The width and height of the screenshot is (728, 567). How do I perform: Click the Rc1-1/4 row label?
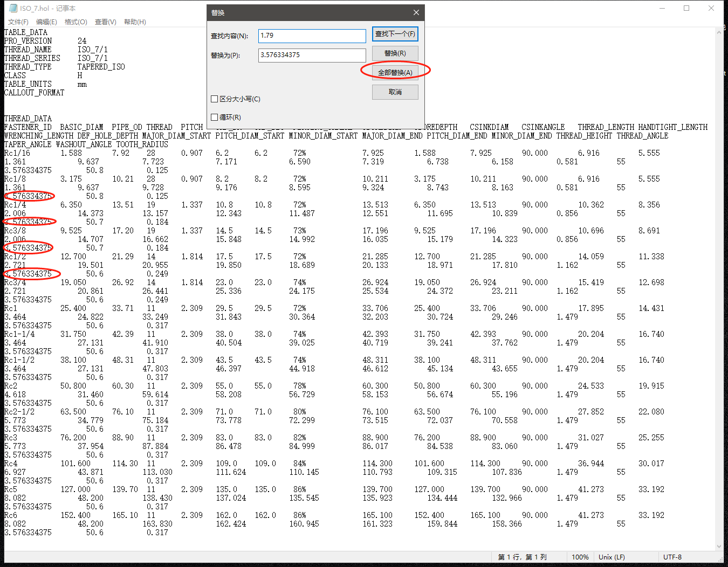[19, 334]
